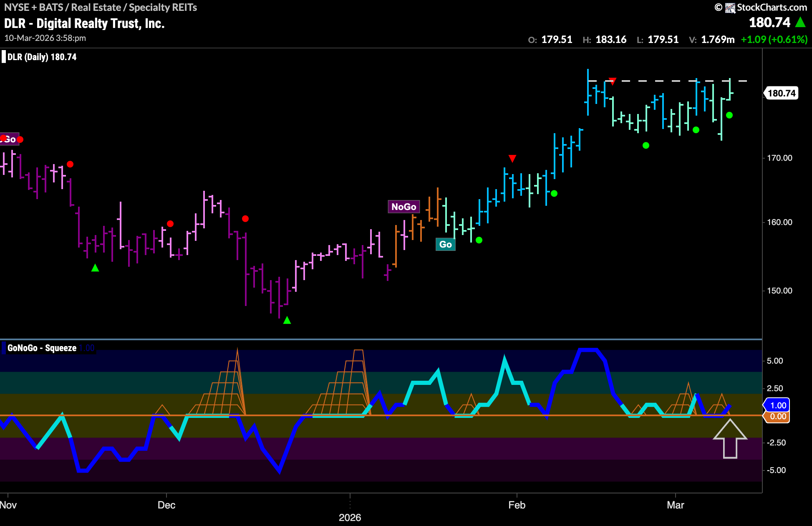Click the Feb label on the time axis

517,505
